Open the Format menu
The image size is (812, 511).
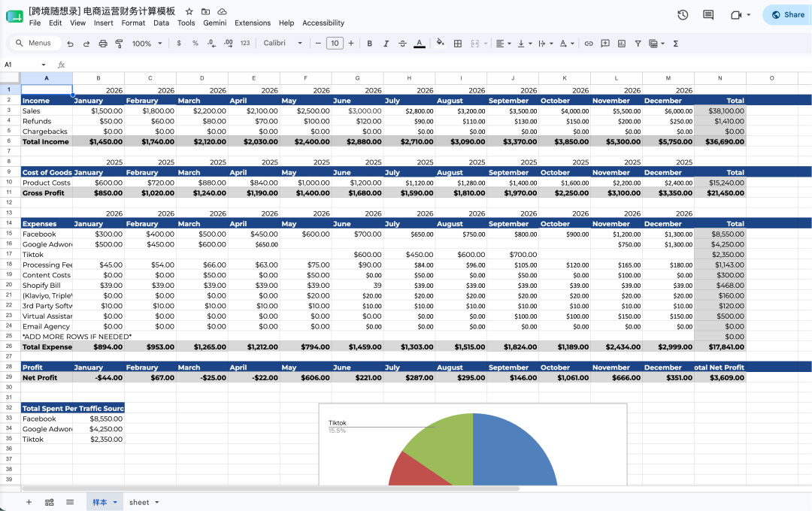(133, 23)
